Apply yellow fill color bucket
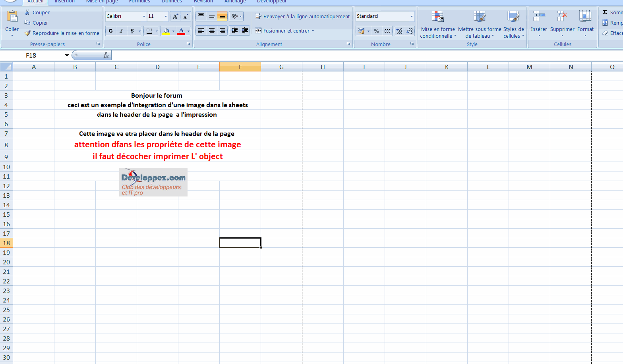This screenshot has width=623, height=364. coord(166,31)
